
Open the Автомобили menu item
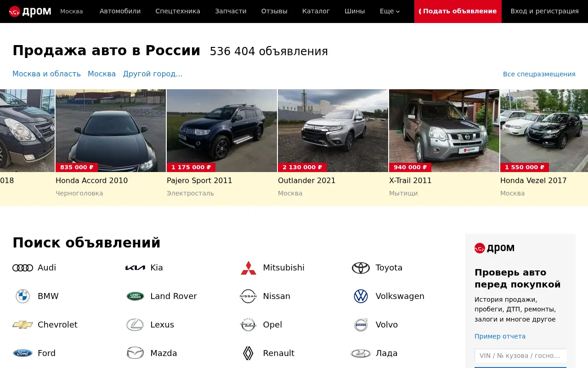tap(120, 11)
